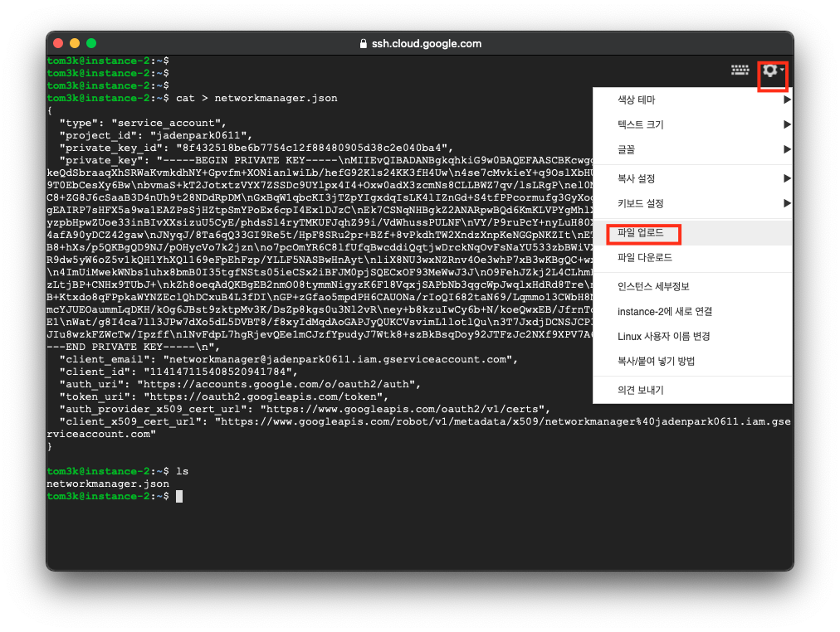Viewport: 840px width, 632px height.
Task: Click the END PRIVATE KEY line
Action: [x=134, y=347]
